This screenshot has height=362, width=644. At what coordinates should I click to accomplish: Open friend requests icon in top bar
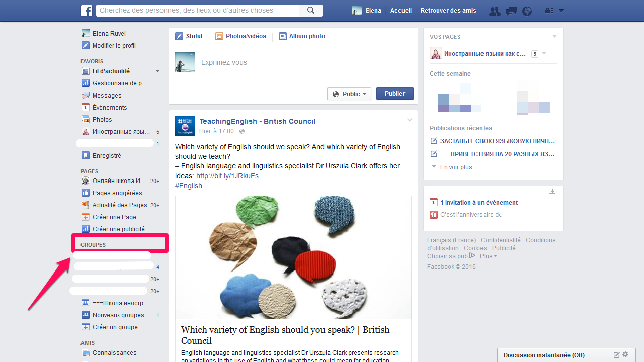[495, 11]
